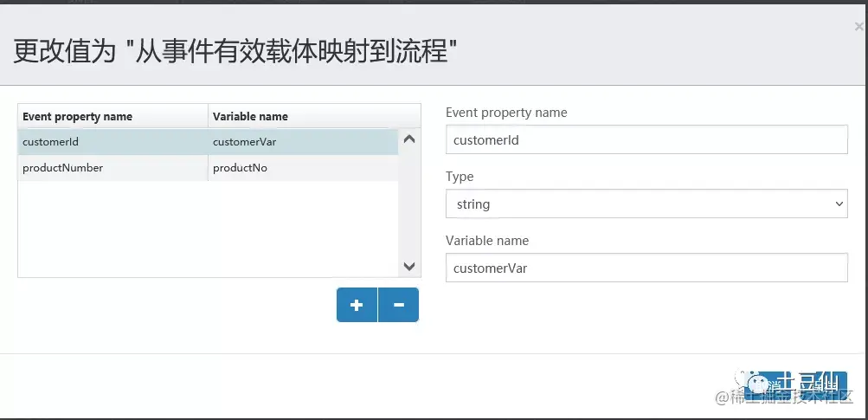Sort by Variable name column header

[314, 116]
